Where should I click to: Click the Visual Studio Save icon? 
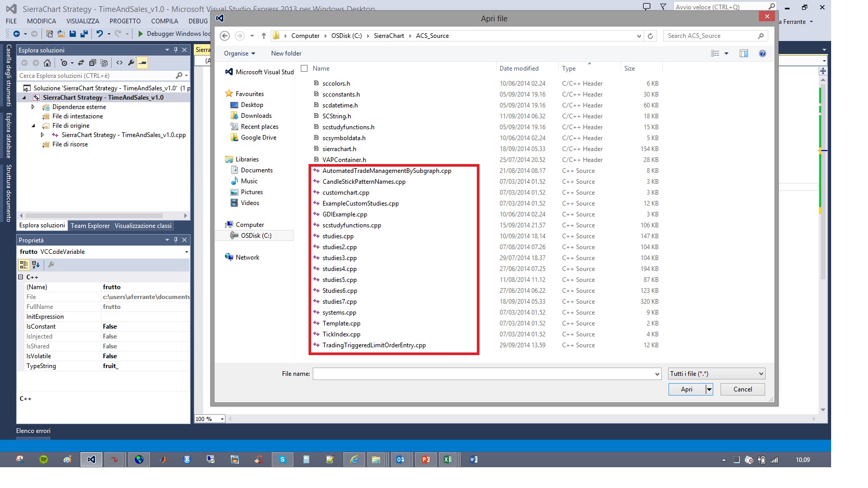tap(73, 34)
